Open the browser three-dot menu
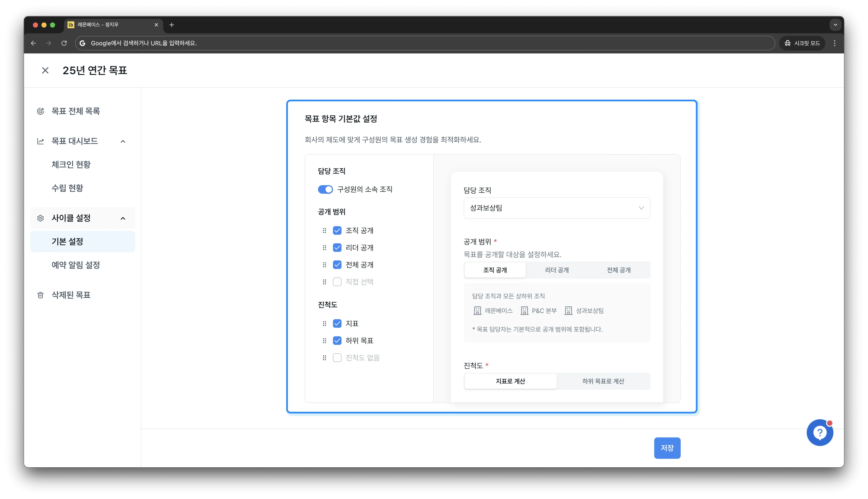Viewport: 868px width, 499px height. (x=834, y=43)
